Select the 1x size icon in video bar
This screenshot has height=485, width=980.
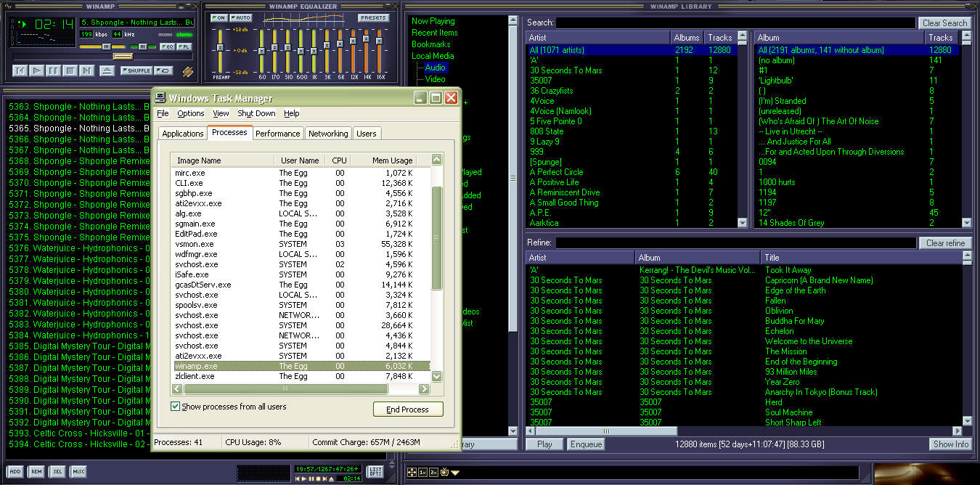click(422, 473)
